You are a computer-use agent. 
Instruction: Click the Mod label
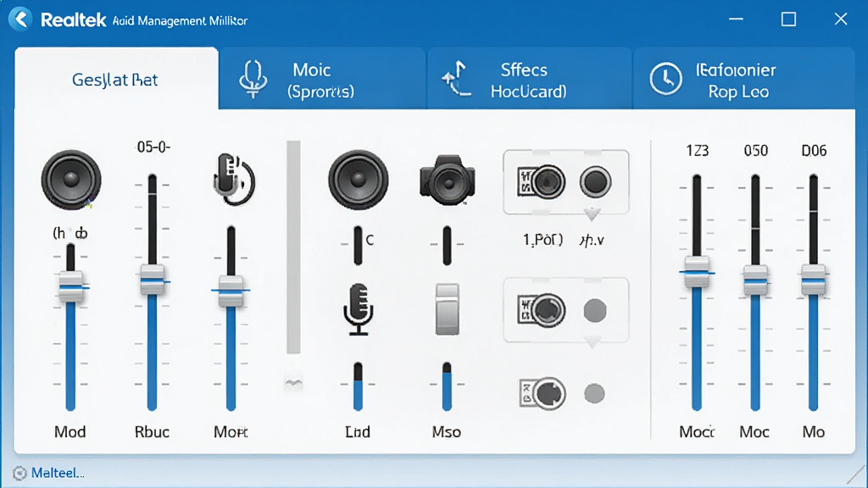(70, 431)
